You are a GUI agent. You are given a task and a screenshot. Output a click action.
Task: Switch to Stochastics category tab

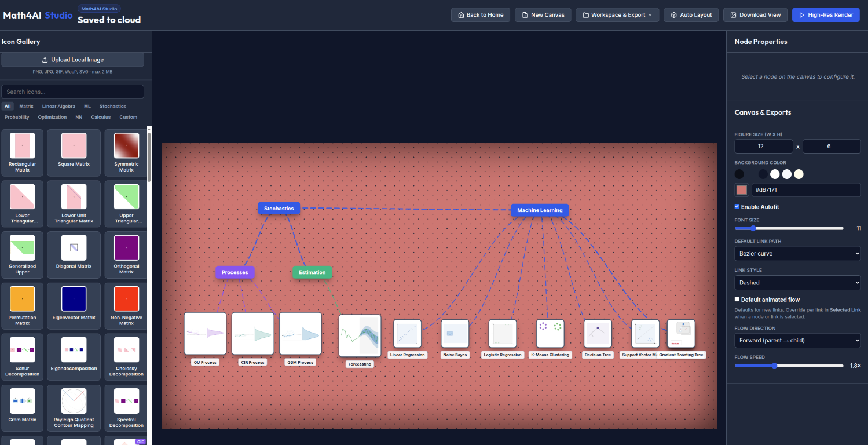click(x=112, y=107)
